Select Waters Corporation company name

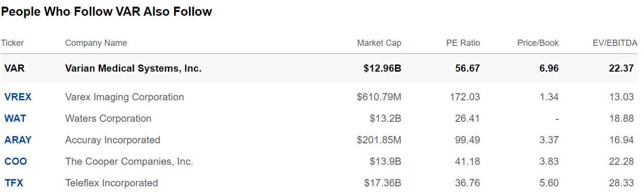(x=108, y=118)
